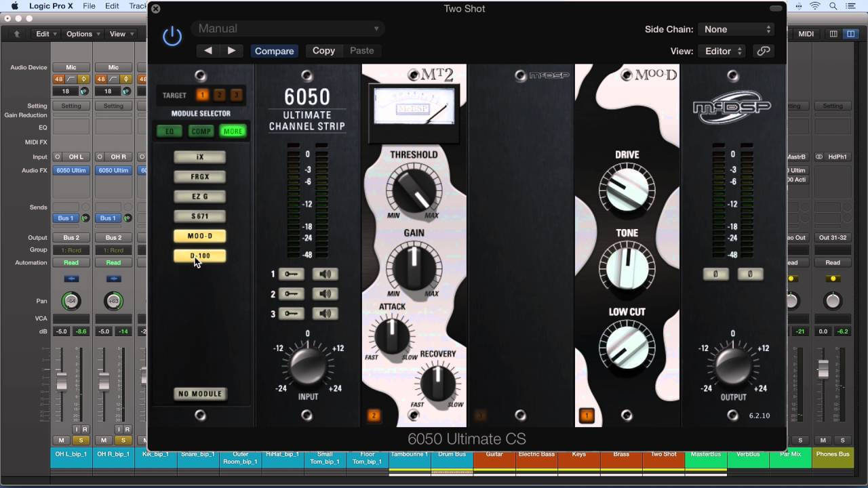Open the OH L input selector
The image size is (868, 488).
[76, 157]
